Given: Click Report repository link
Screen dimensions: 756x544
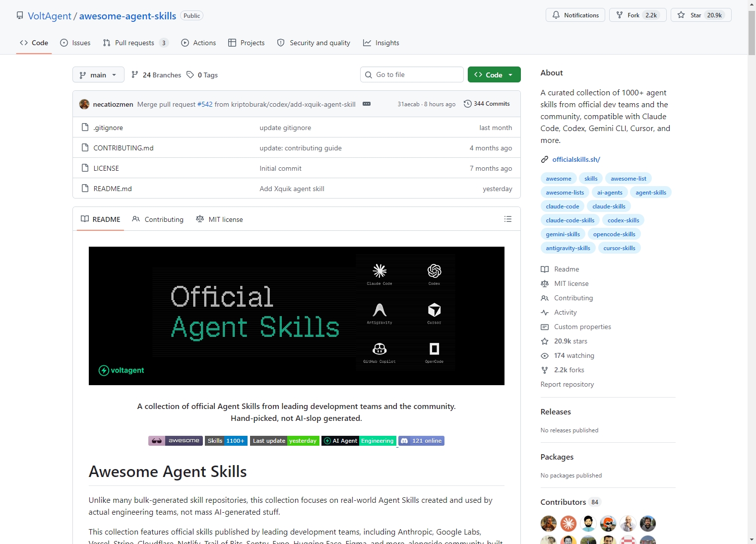Looking at the screenshot, I should (567, 384).
